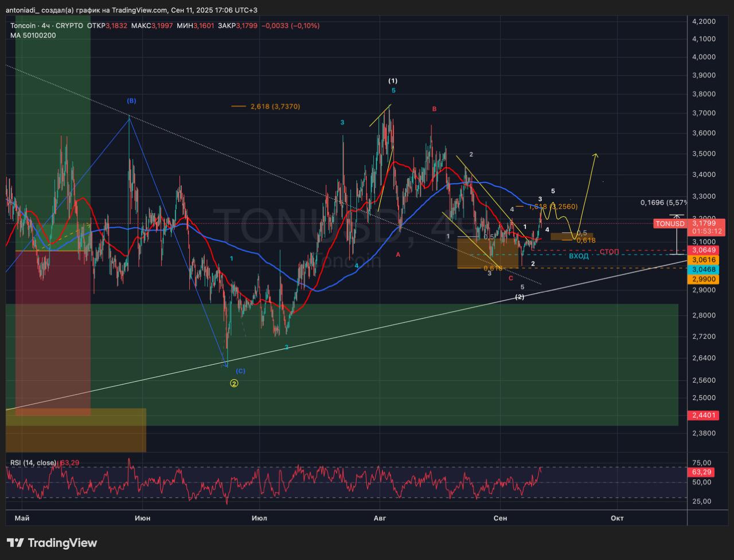Click the СТОП stop-loss line label

click(x=610, y=252)
